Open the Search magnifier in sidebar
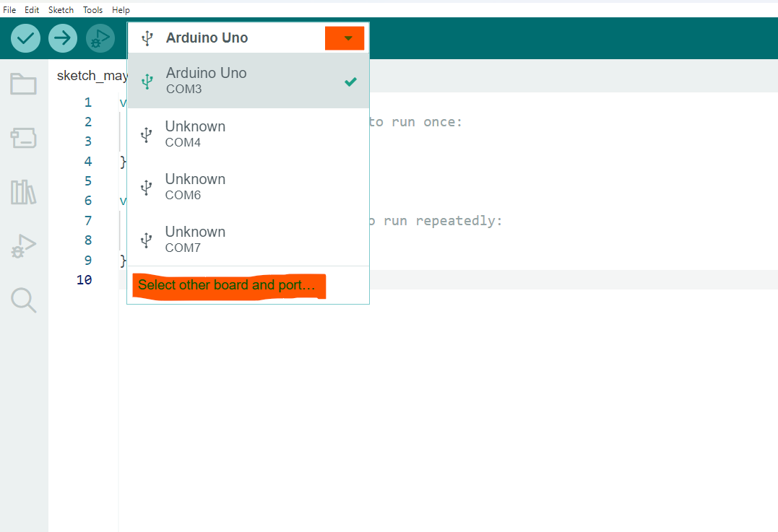This screenshot has width=778, height=532. [23, 300]
